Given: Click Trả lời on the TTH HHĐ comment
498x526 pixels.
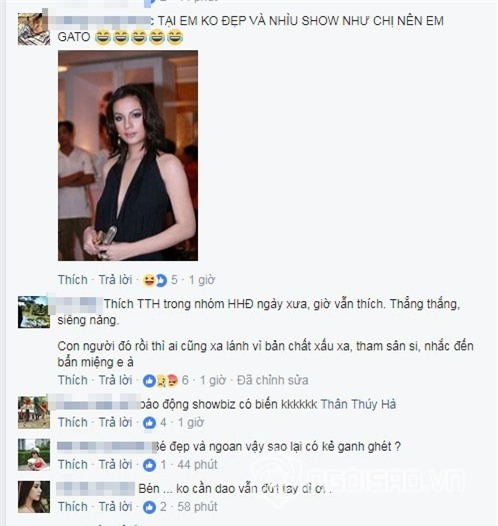Looking at the screenshot, I should [x=115, y=380].
